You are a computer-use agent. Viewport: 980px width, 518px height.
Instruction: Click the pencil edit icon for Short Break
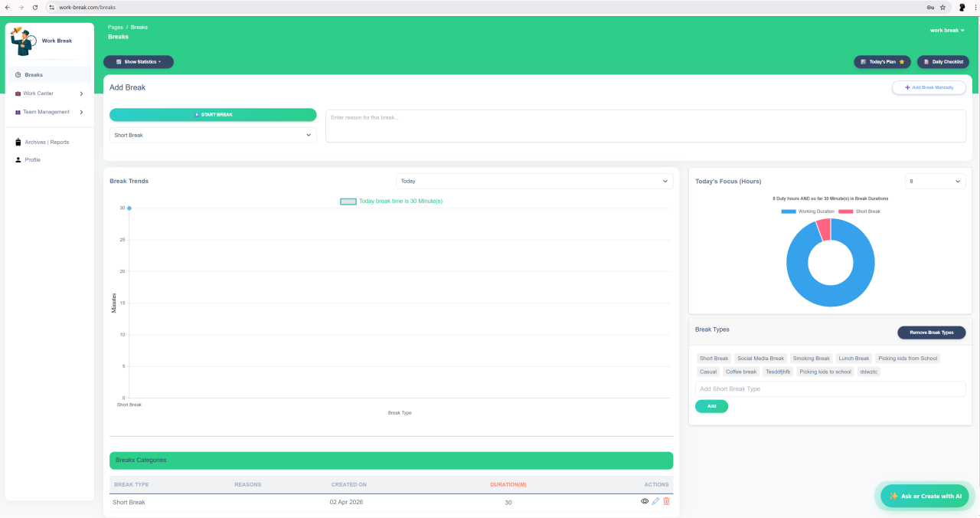[655, 501]
